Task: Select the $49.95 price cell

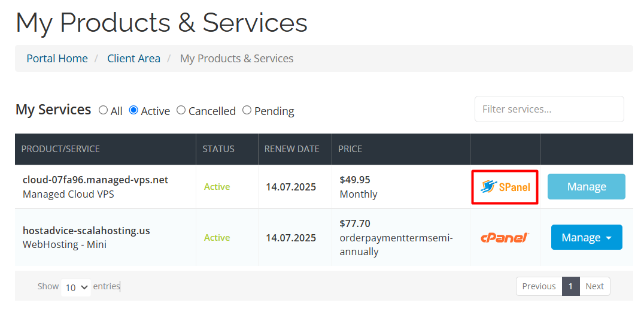Action: [355, 180]
